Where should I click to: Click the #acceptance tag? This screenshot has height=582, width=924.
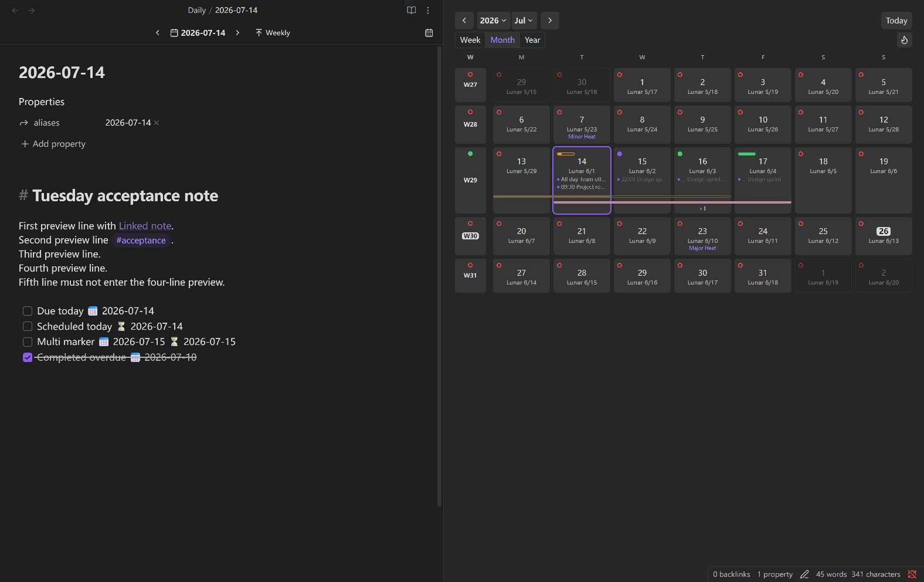tap(141, 240)
